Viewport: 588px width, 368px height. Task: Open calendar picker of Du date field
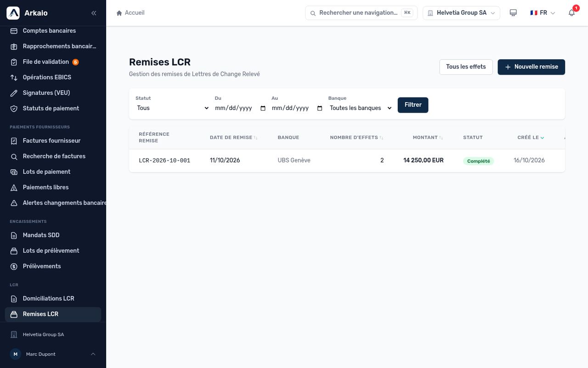(263, 108)
